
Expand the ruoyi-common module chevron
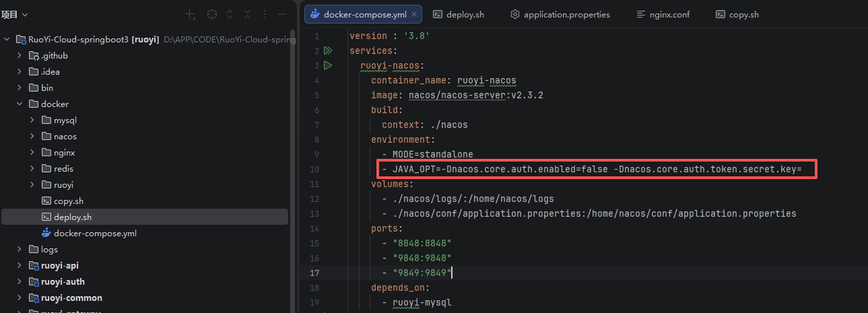click(20, 298)
